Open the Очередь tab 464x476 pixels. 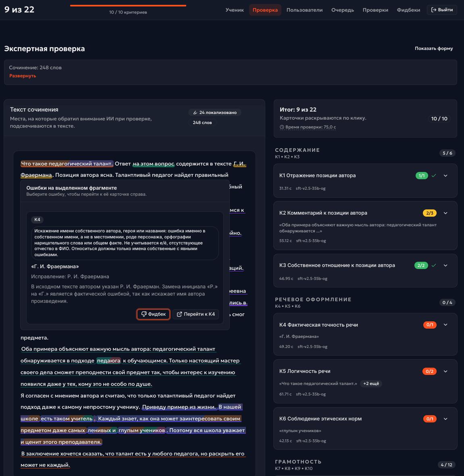[342, 10]
